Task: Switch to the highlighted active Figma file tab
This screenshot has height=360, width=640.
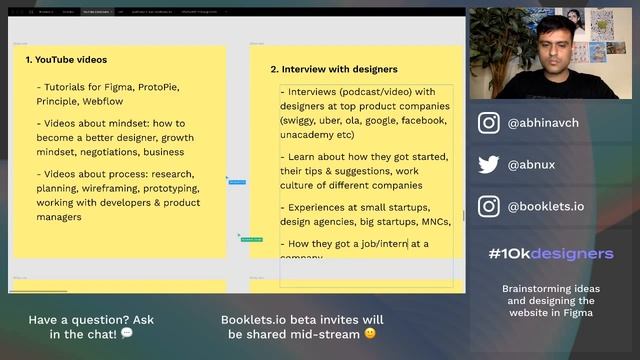Action: pos(97,12)
